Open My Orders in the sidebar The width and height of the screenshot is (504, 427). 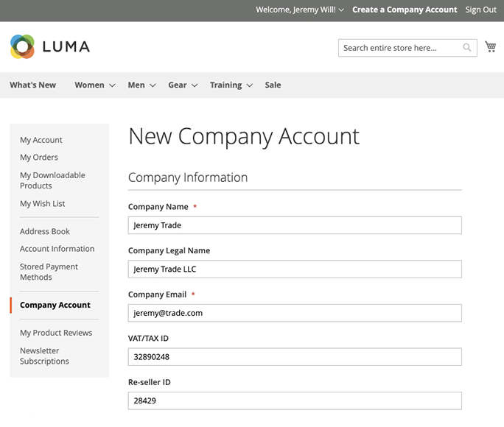(39, 158)
